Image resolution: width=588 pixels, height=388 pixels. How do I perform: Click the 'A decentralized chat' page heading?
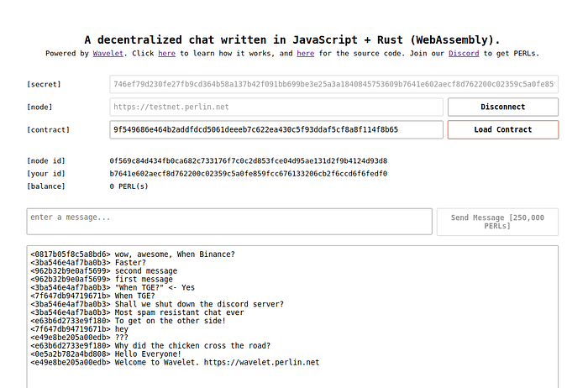point(292,39)
